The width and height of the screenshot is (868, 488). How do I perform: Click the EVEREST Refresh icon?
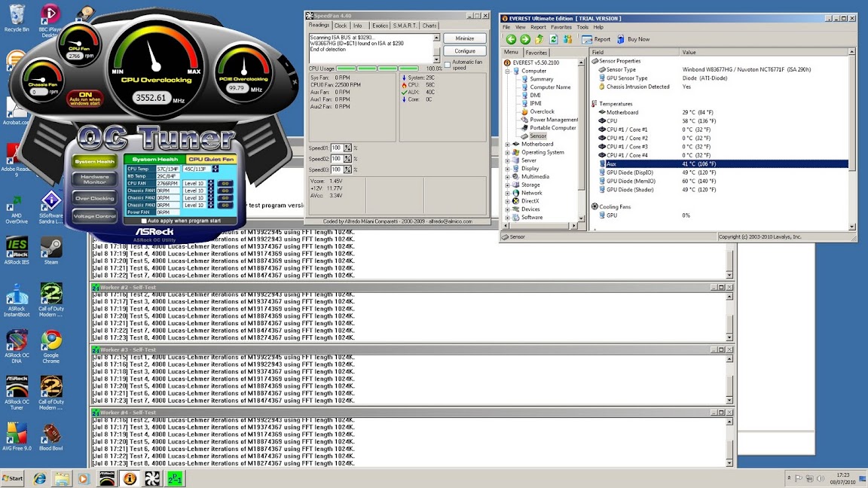point(553,39)
